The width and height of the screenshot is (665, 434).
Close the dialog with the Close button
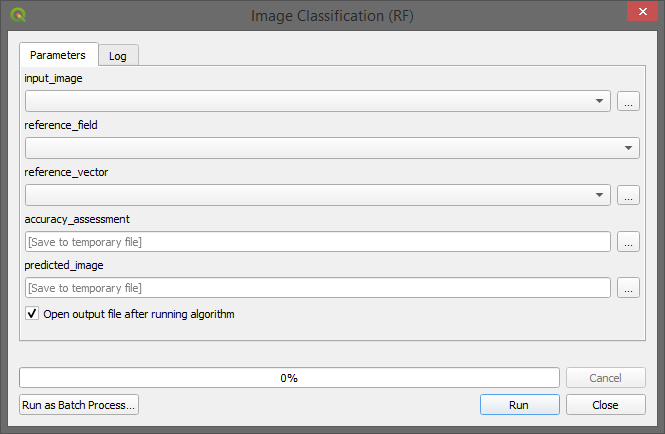tap(606, 405)
